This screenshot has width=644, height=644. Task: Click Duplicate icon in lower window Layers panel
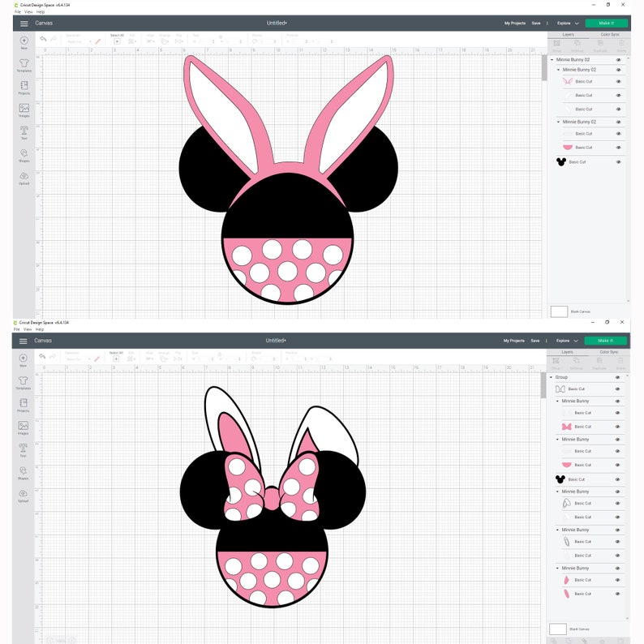[599, 361]
